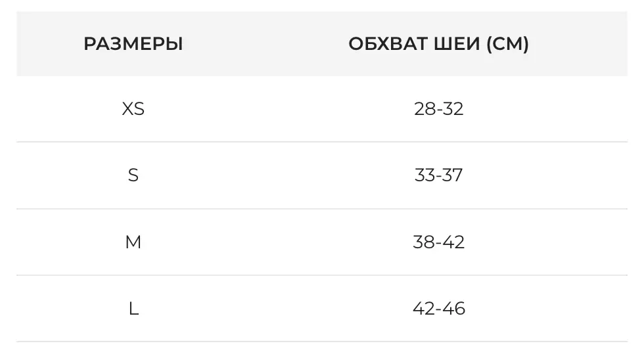Click the 42-46 neck girth value

tap(438, 309)
